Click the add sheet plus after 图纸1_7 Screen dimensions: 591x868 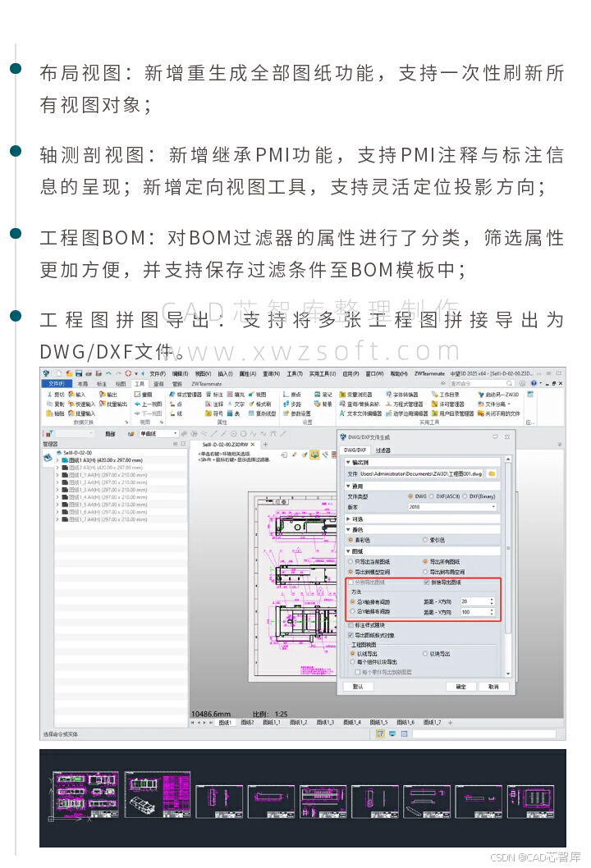451,723
